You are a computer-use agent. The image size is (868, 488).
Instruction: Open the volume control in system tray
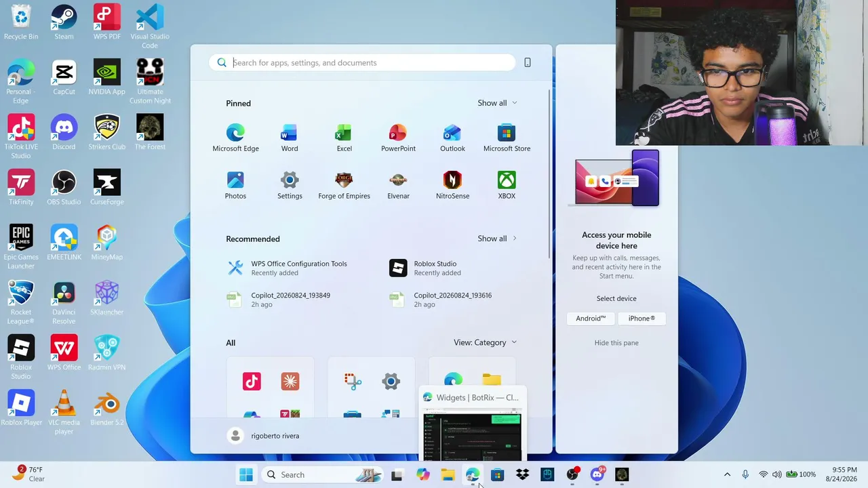[776, 474]
